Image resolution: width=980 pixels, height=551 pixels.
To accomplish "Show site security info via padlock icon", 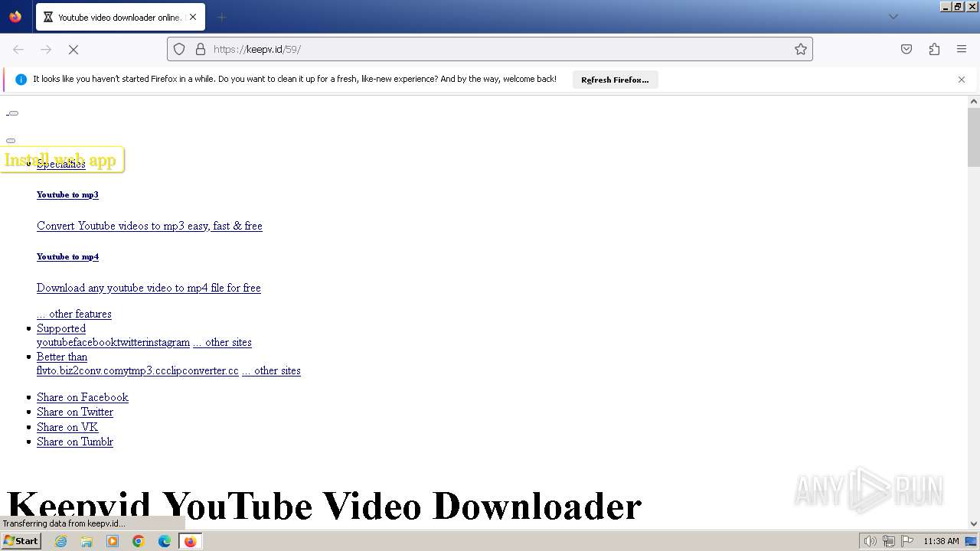I will 201,49.
